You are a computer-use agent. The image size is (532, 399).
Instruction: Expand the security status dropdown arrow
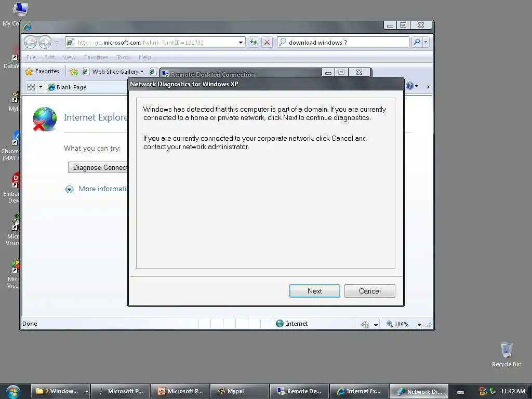[x=376, y=325]
